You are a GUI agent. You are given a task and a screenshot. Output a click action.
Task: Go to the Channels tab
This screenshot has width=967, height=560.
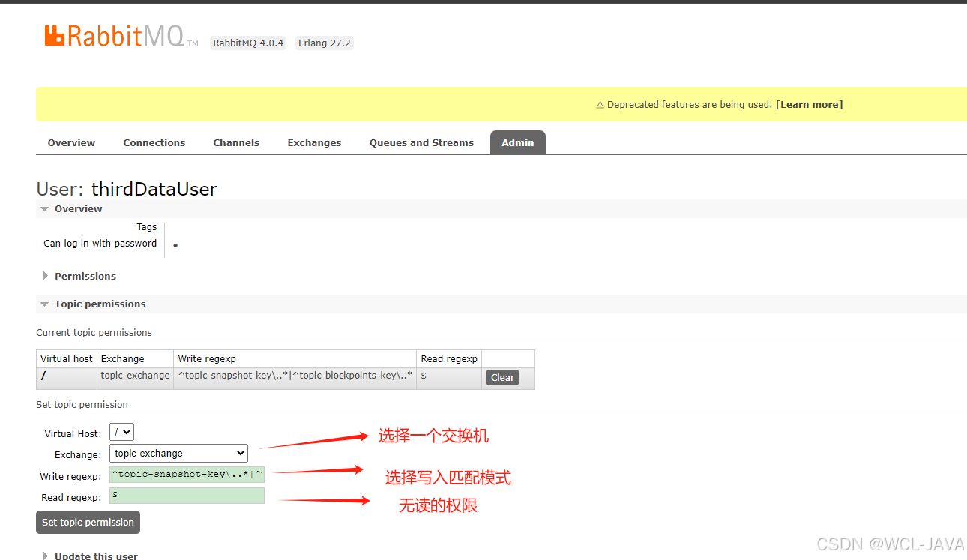(236, 142)
